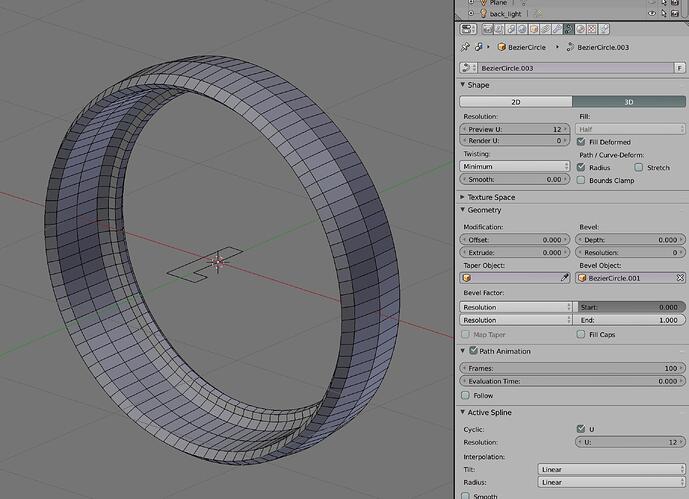Click the BezierCircle.003 name field
Viewport: 689px width, 499px height.
576,68
